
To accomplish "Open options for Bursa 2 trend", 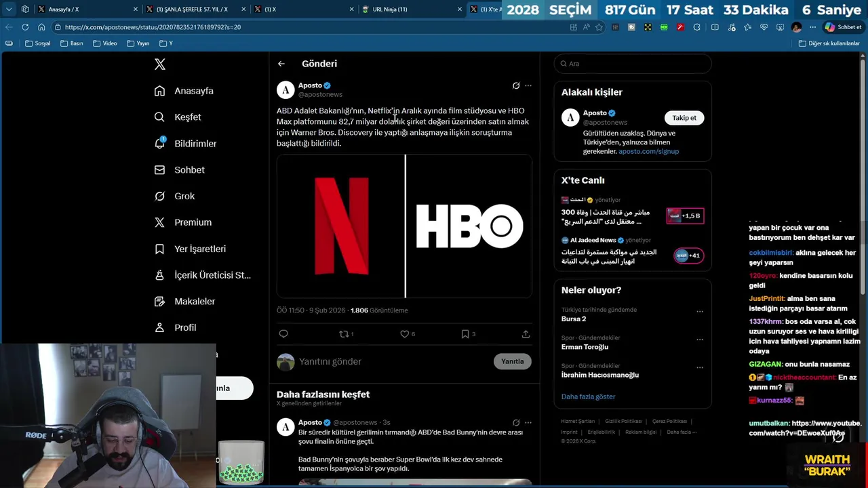I will 700,312.
